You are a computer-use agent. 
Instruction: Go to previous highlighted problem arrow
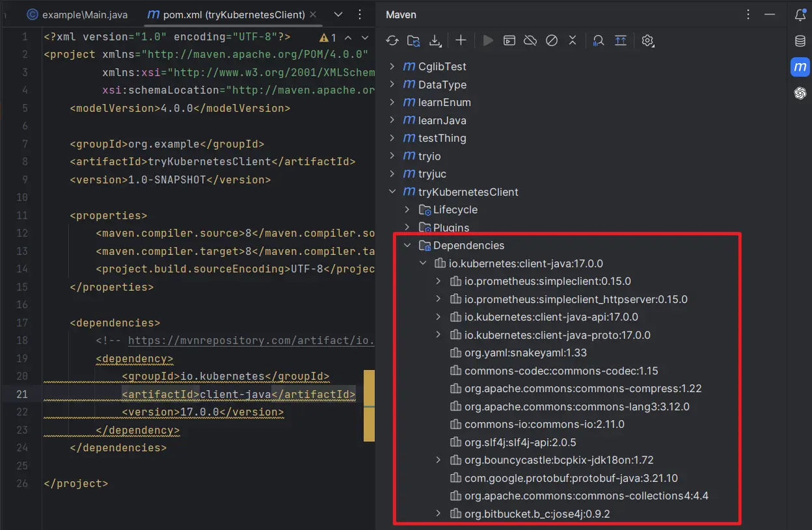point(348,38)
